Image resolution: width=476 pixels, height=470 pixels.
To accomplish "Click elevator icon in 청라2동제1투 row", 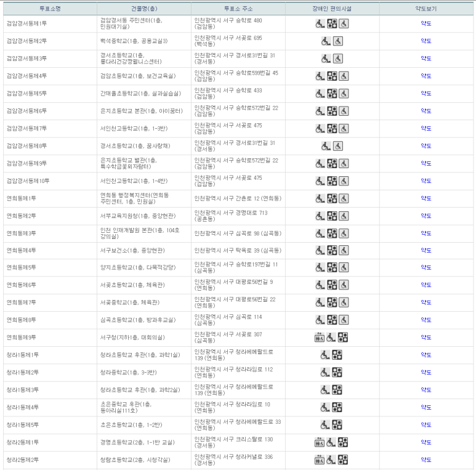I will 320,442.
